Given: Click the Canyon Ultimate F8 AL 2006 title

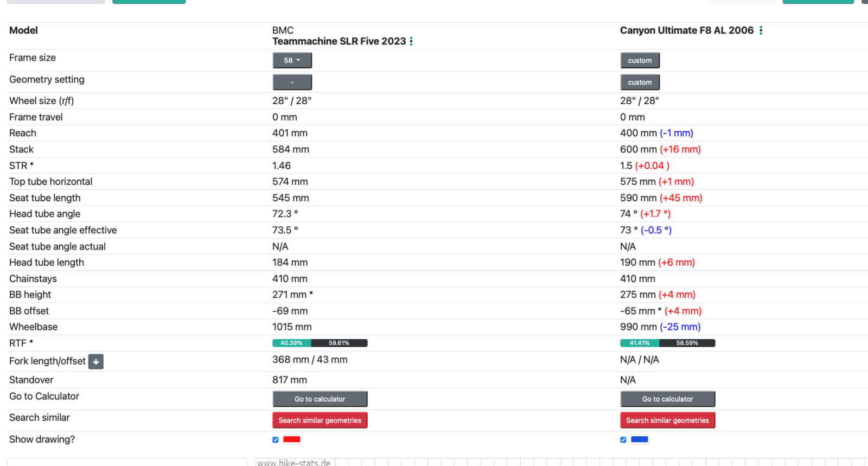Looking at the screenshot, I should [687, 30].
